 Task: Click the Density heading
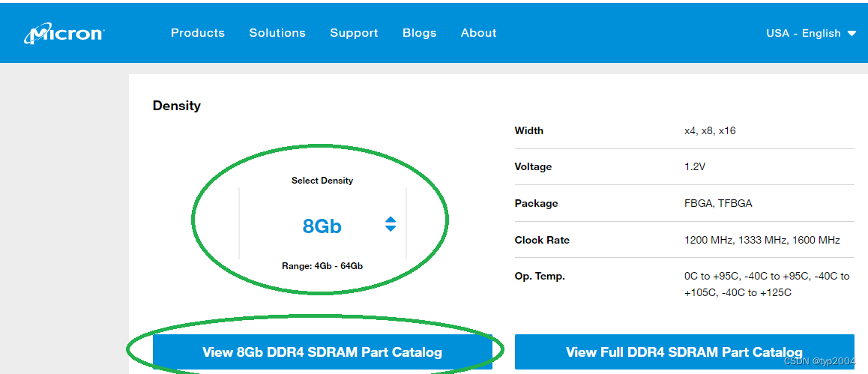coord(177,106)
